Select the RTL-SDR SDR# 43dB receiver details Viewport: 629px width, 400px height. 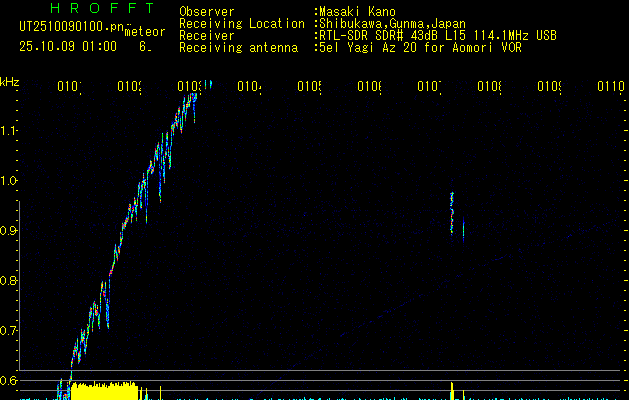[x=438, y=36]
